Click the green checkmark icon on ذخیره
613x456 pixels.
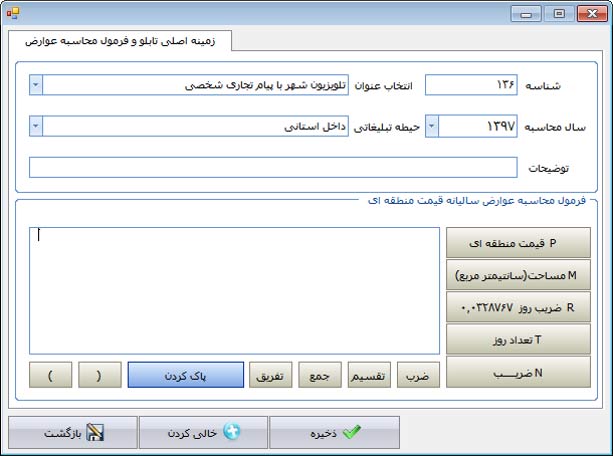coord(351,433)
